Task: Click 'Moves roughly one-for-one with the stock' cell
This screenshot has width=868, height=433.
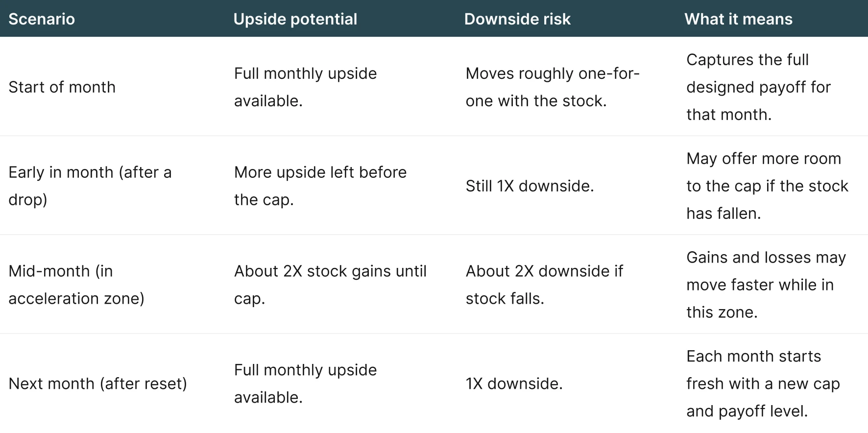Action: (552, 87)
